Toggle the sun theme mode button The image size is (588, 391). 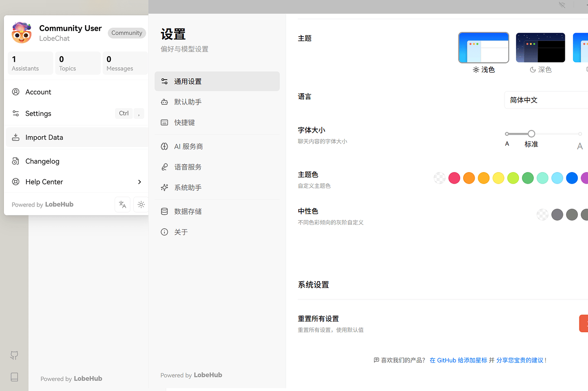141,204
